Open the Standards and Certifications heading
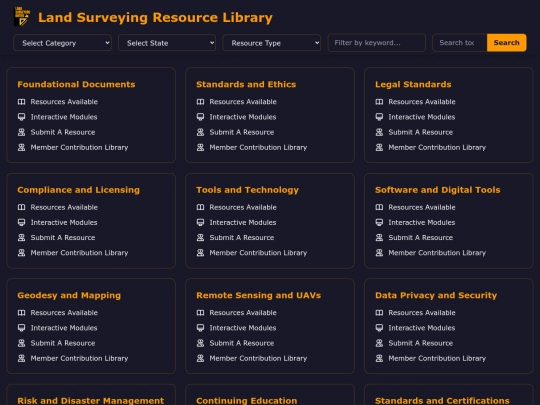The height and width of the screenshot is (405, 540). tap(442, 401)
